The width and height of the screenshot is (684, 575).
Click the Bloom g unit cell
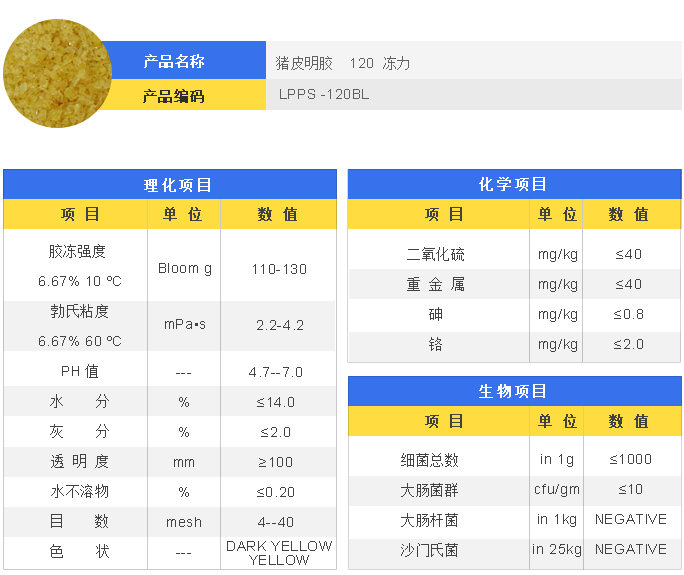[184, 268]
